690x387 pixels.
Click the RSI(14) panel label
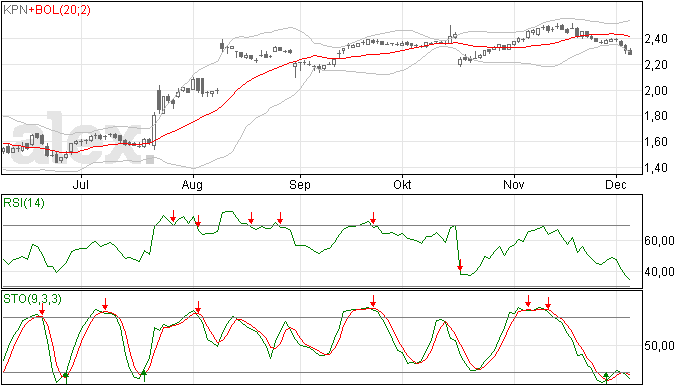coord(24,203)
